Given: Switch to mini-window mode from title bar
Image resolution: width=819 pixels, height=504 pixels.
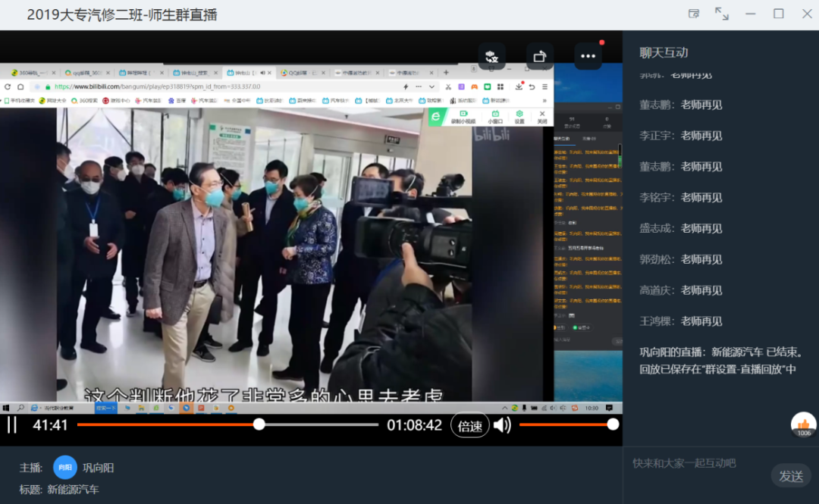Looking at the screenshot, I should (694, 14).
